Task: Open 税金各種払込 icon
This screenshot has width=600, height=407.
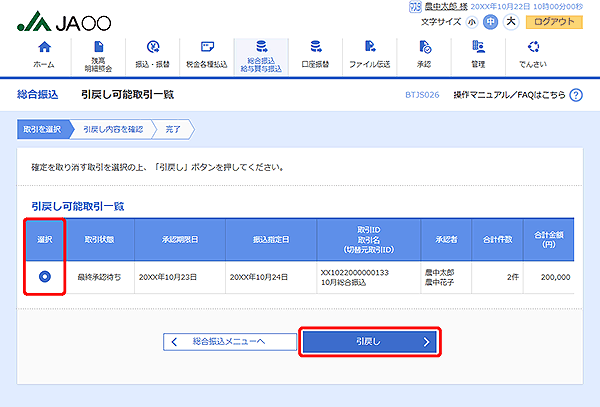Action: click(207, 47)
